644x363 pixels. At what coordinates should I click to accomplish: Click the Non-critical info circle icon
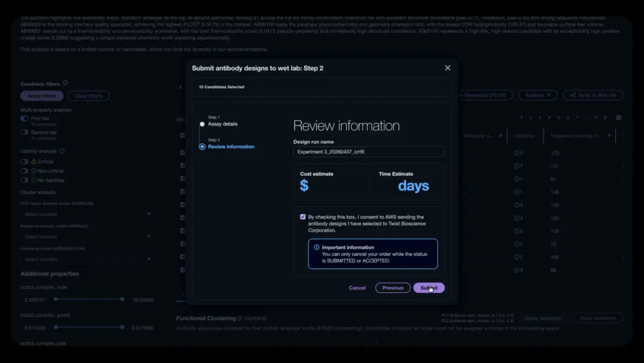(34, 171)
